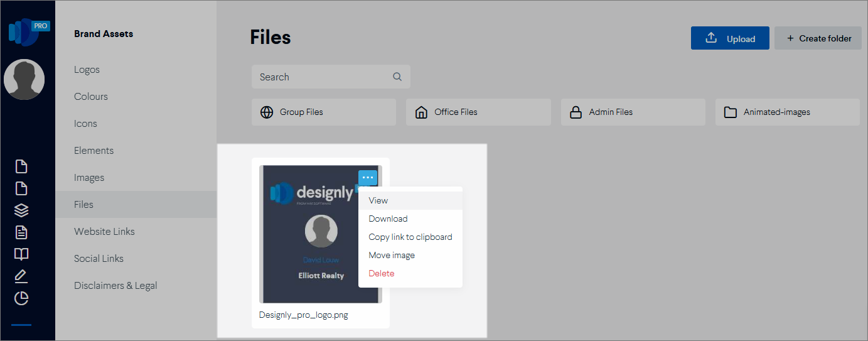This screenshot has height=341, width=868.
Task: Click the upload arrow icon in Upload button
Action: (x=711, y=38)
